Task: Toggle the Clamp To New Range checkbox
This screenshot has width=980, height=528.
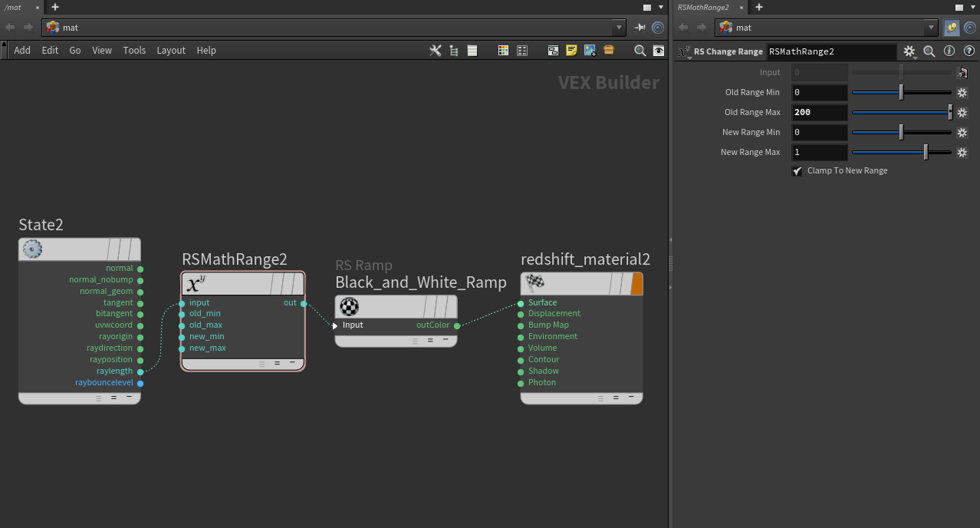Action: coord(797,171)
